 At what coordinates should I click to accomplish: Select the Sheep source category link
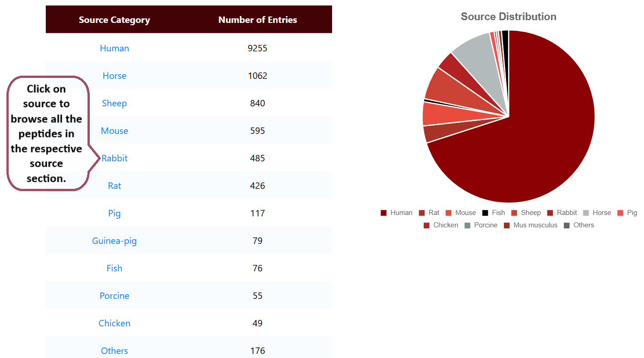(114, 103)
